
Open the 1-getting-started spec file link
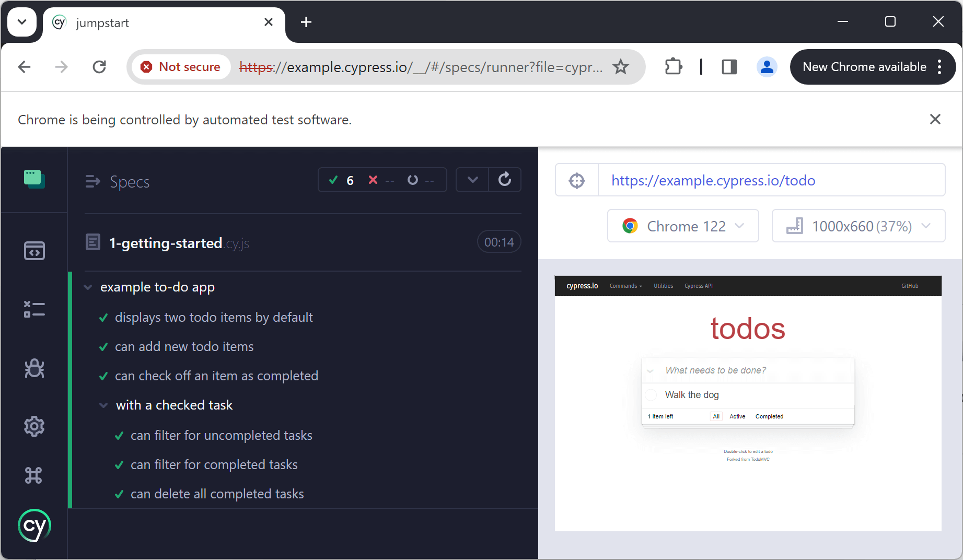(x=179, y=243)
